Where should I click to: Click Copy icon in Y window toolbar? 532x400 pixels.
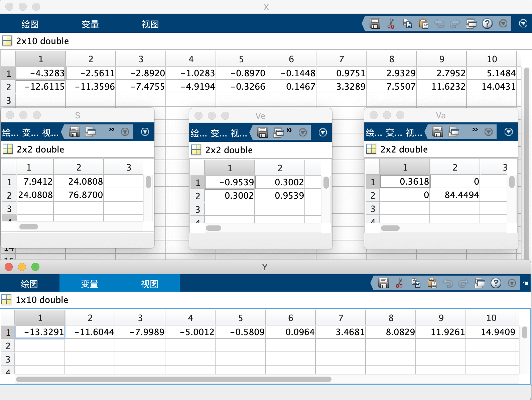tap(416, 283)
